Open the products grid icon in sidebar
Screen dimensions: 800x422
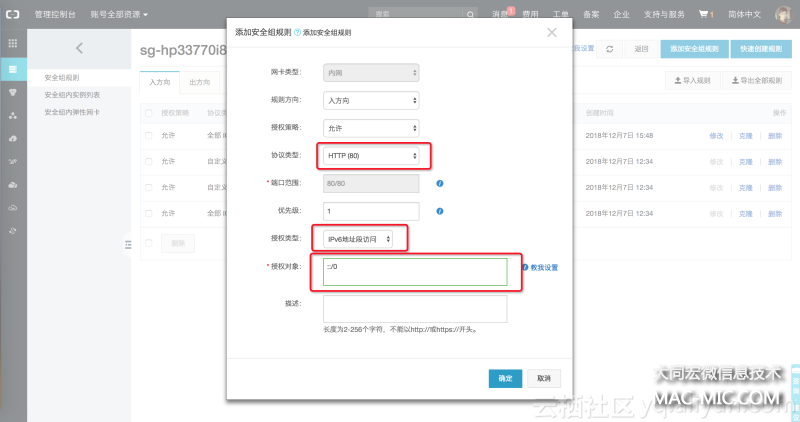point(13,44)
